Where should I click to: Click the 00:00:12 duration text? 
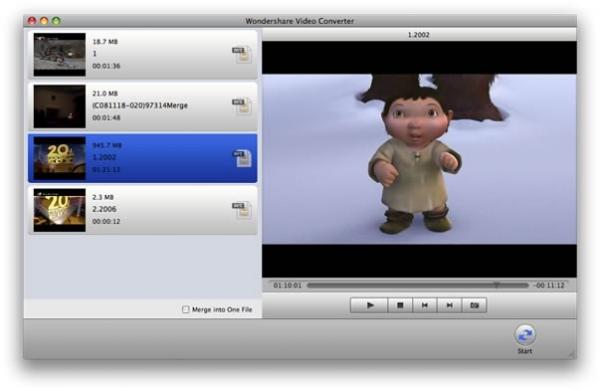click(106, 221)
